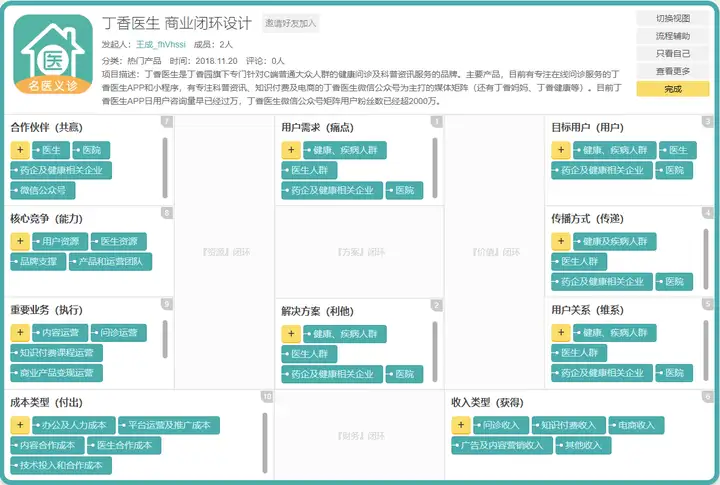Select 药企及健康相关企业 tag under 合作伙伴
Image resolution: width=720 pixels, height=485 pixels.
tap(61, 170)
